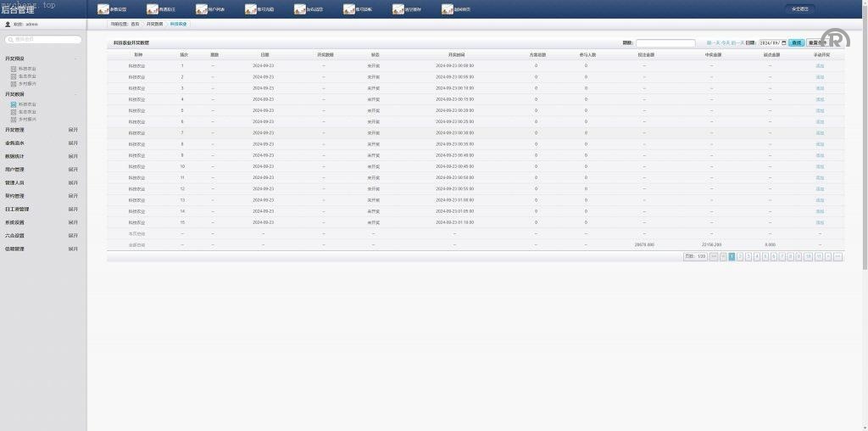This screenshot has height=431, width=868.
Task: Click the 安全退出 logout button
Action: pos(799,9)
